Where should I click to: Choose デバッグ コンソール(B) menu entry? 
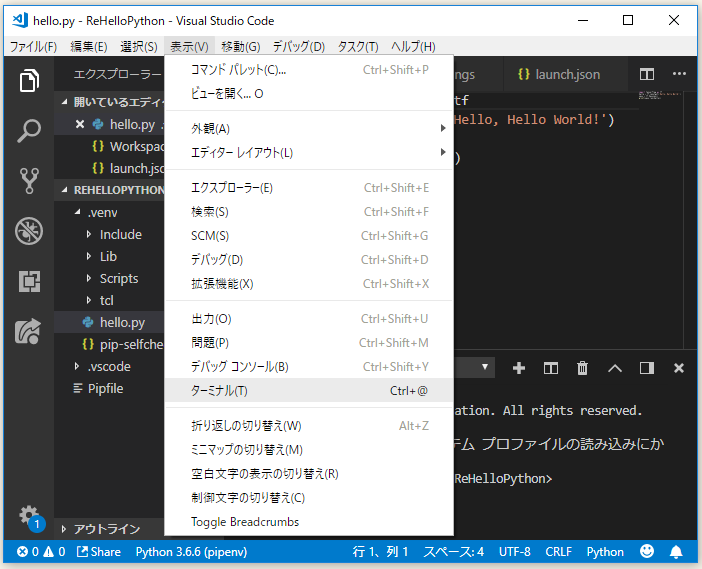click(x=309, y=367)
